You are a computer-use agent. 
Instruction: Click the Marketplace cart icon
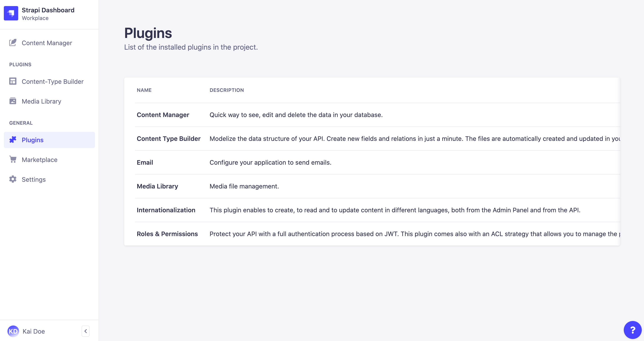point(13,159)
